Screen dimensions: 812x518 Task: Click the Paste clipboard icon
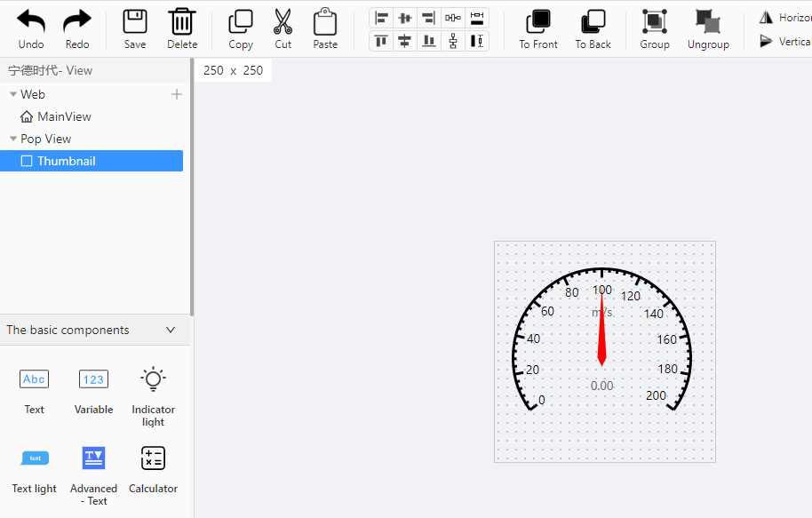(325, 21)
